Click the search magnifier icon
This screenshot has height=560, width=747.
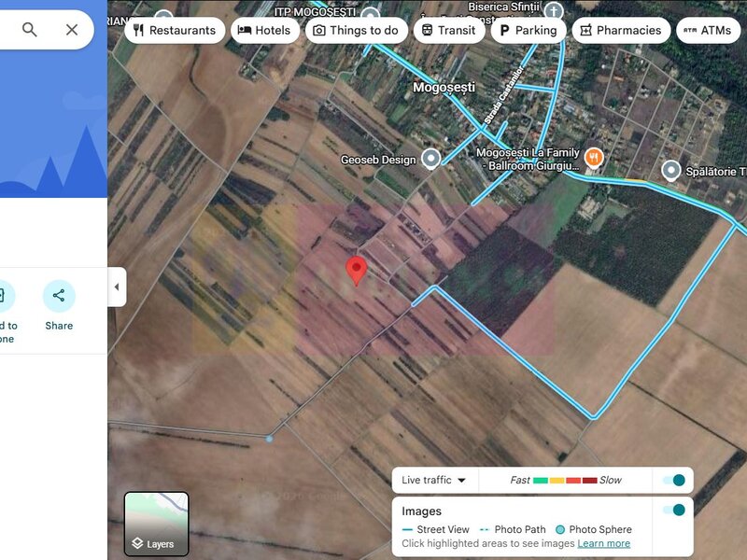tap(30, 30)
